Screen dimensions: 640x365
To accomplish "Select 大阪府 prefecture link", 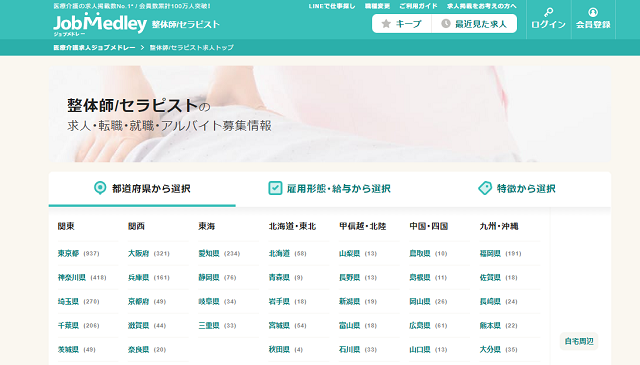I will point(138,254).
